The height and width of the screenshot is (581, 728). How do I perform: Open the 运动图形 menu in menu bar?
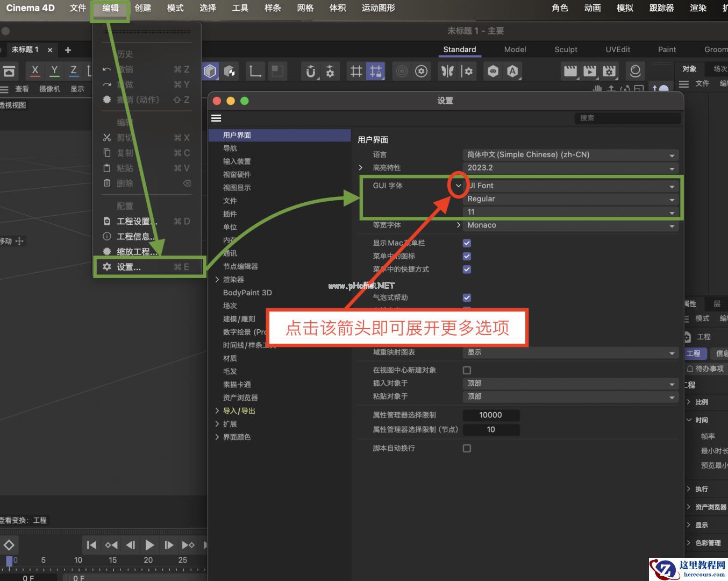pos(379,8)
